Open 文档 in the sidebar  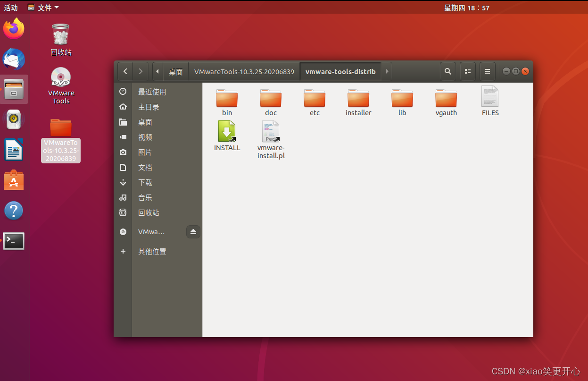coord(158,167)
